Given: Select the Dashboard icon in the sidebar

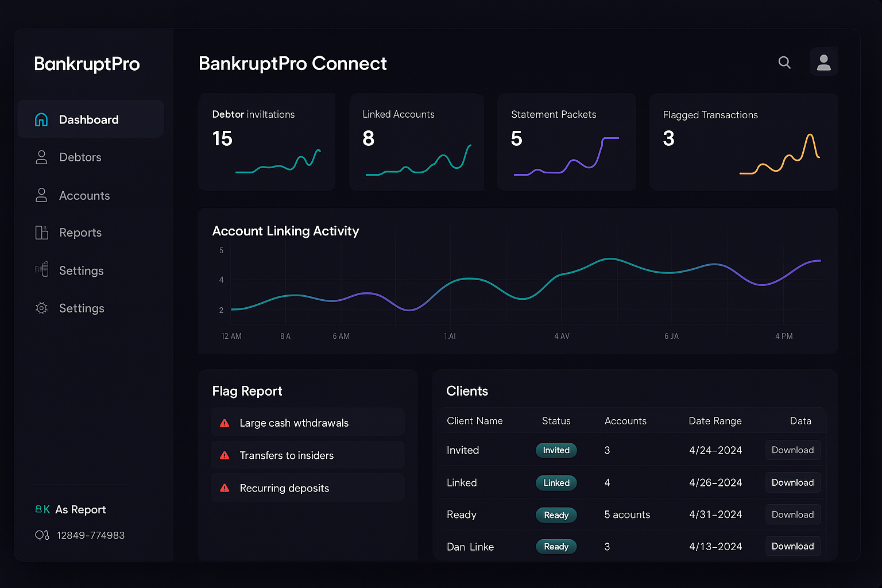Looking at the screenshot, I should 41,119.
